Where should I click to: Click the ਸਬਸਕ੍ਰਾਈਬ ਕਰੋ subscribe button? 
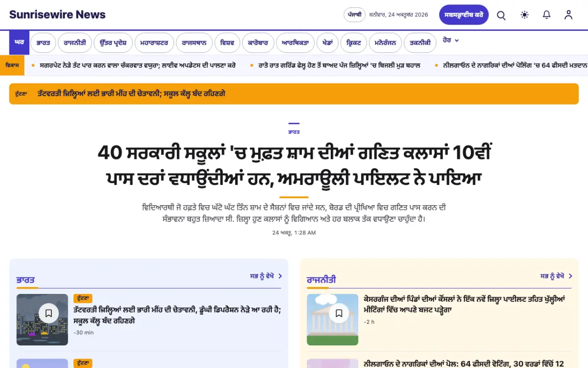pos(464,15)
